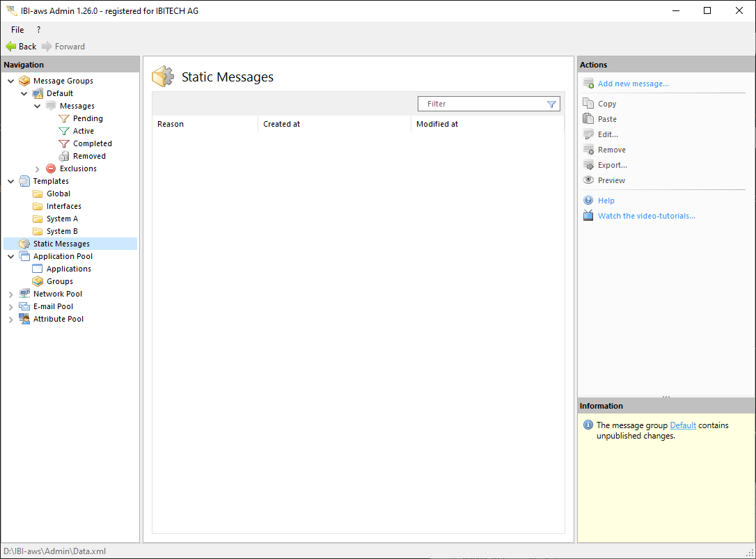Expand the Attribute Pool node
This screenshot has width=756, height=559.
pos(10,319)
